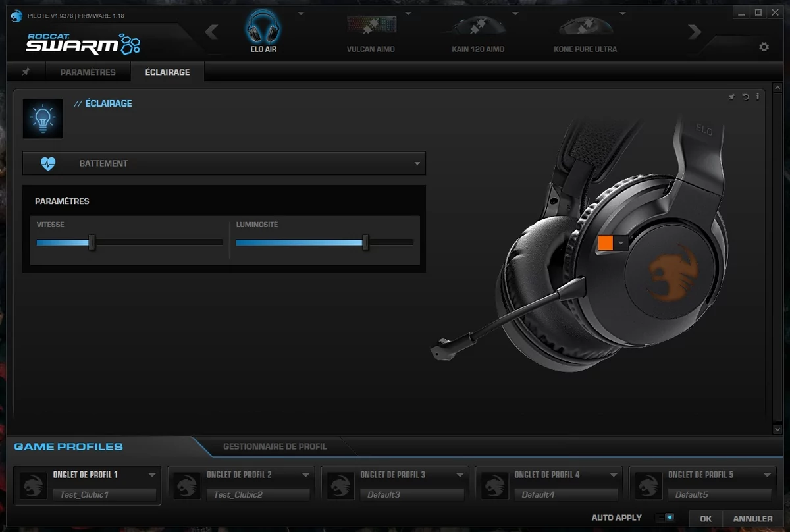Click the Roccat Swarm logo
Viewport: 790px width, 532px height.
pyautogui.click(x=83, y=43)
